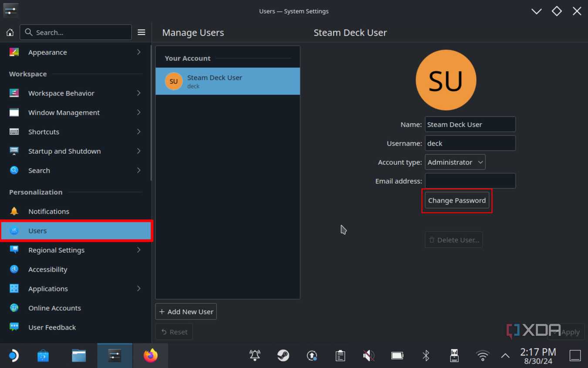Screen dimensions: 588x368
Task: Click the battery tray icon
Action: pos(397,356)
